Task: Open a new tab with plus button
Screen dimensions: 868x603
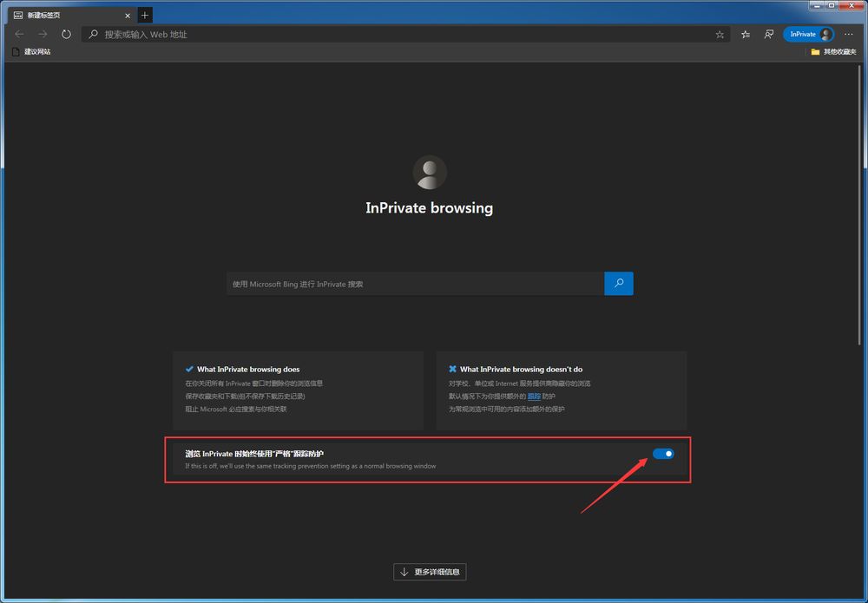Action: [145, 15]
